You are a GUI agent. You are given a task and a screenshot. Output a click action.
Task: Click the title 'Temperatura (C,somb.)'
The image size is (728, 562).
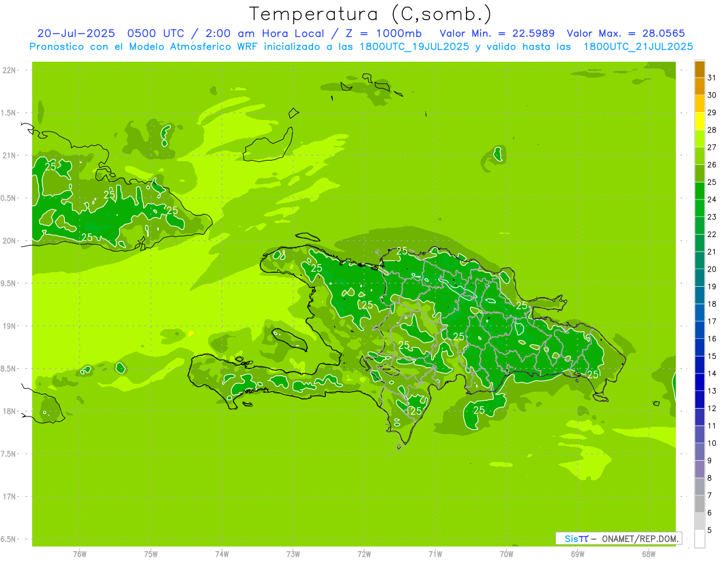point(371,14)
